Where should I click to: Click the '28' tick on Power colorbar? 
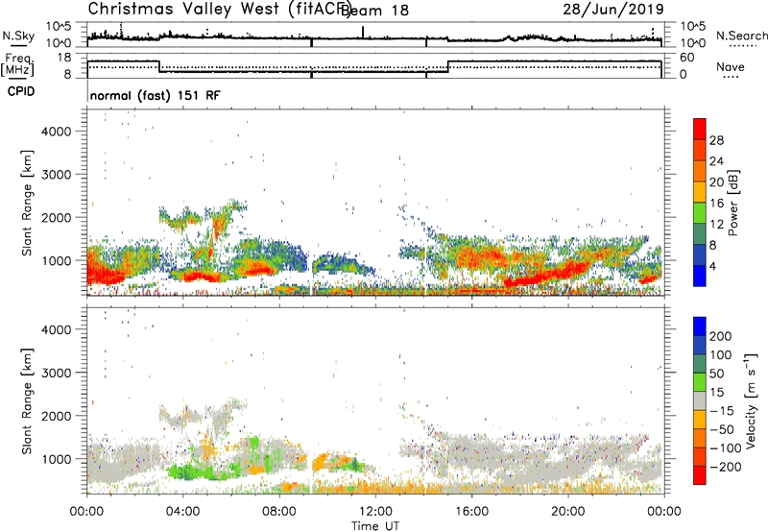point(716,140)
